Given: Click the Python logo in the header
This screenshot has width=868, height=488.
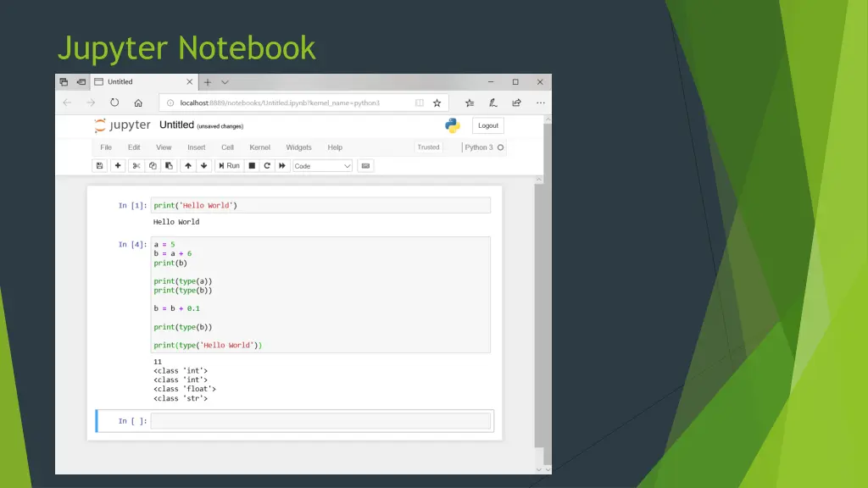Looking at the screenshot, I should point(453,125).
